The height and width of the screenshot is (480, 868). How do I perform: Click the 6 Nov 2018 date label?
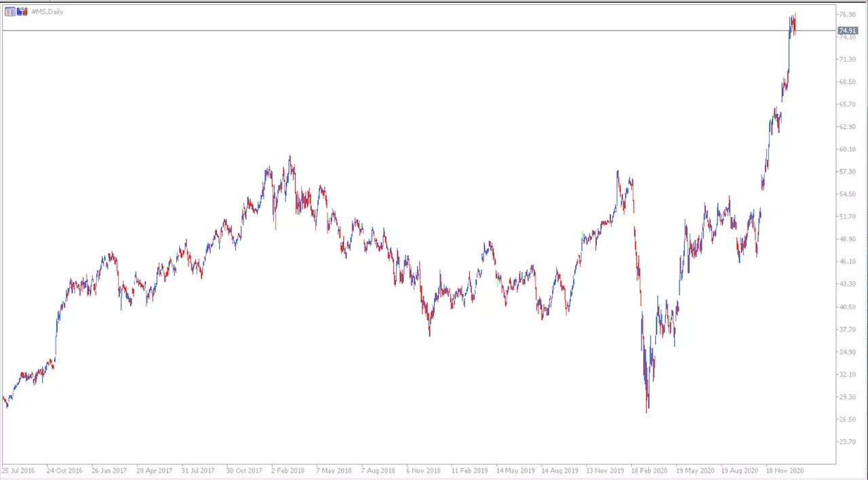(x=423, y=470)
